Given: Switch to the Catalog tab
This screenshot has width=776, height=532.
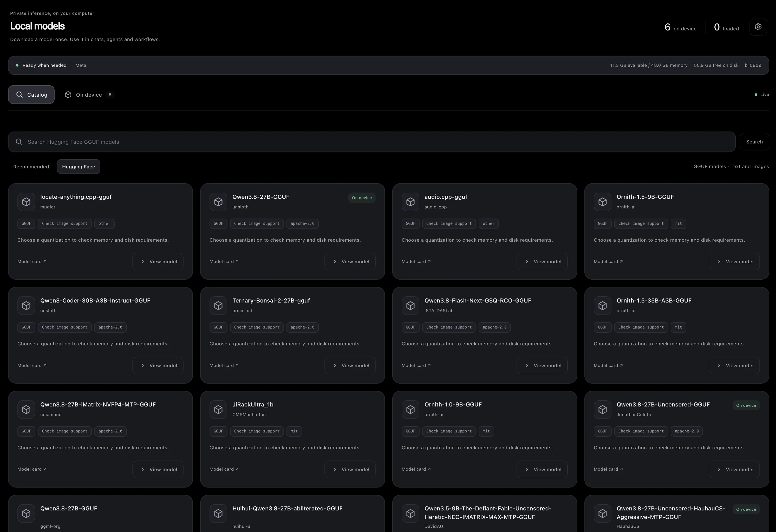Looking at the screenshot, I should coord(31,95).
